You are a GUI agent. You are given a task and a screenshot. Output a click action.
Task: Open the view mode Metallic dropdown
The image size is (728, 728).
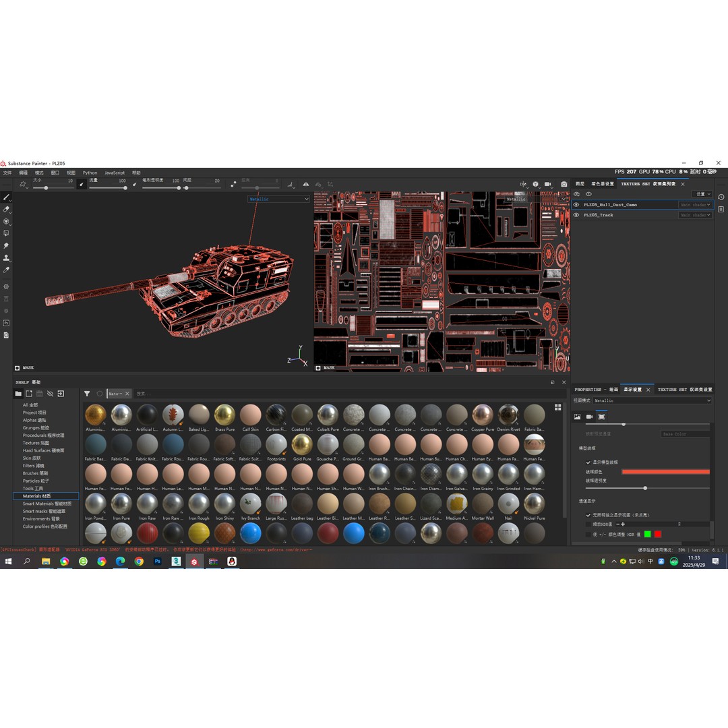[652, 400]
